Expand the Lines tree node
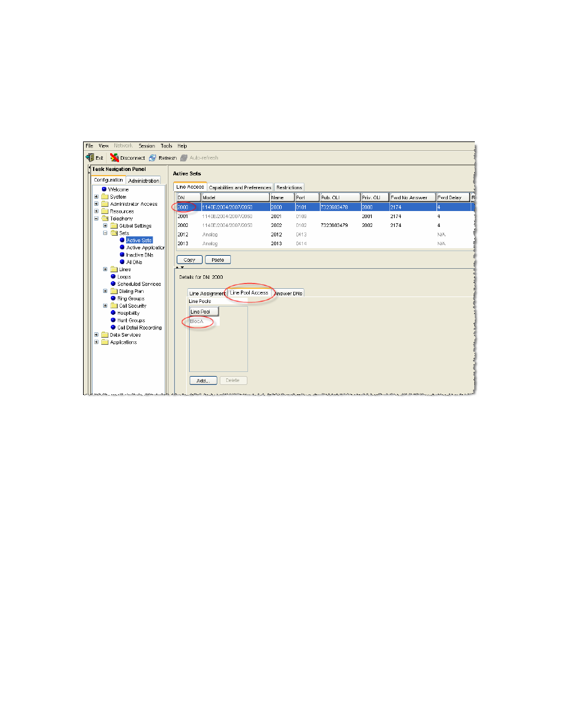 [105, 269]
